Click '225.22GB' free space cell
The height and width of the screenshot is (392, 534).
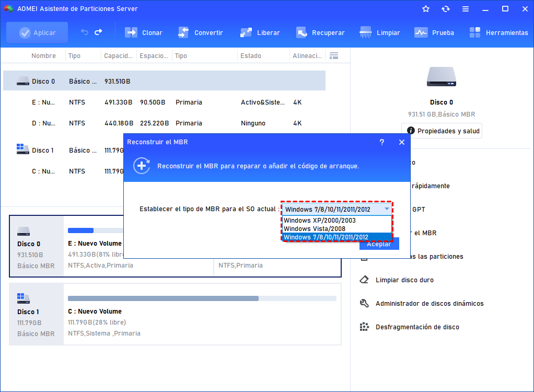point(154,123)
